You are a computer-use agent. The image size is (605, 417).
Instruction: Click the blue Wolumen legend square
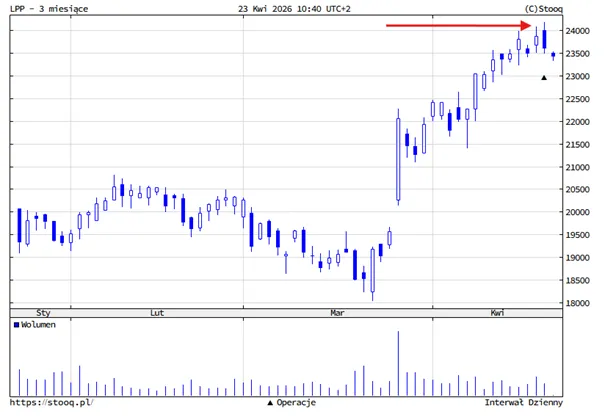pos(16,325)
